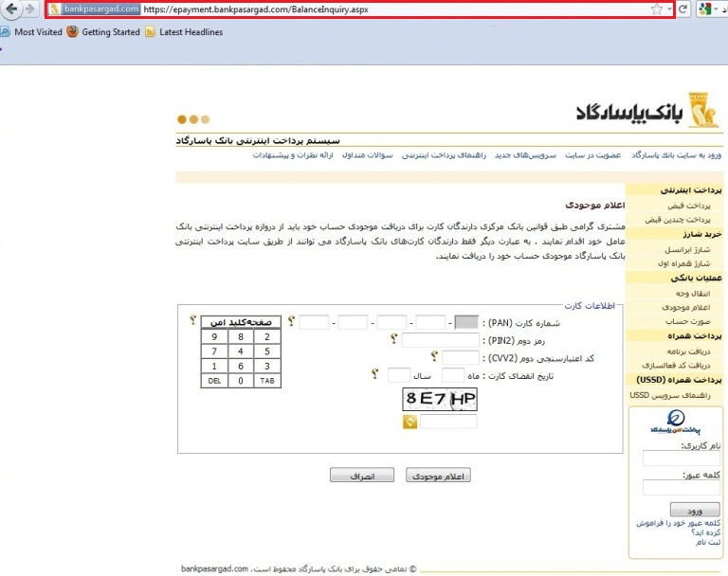Open the Latest Headlines feed bookmark
728x576 pixels.
pos(184,32)
